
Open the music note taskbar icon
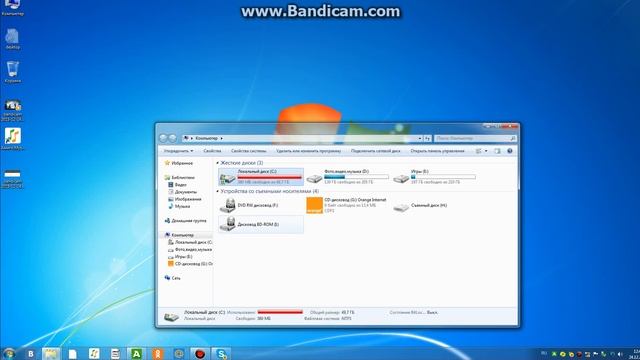(94, 354)
